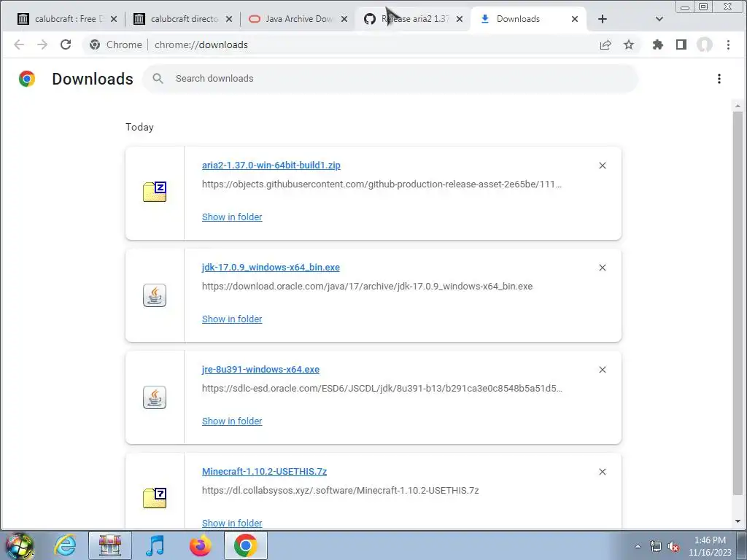Image resolution: width=747 pixels, height=560 pixels.
Task: Click the Search downloads input field
Action: [x=391, y=79]
